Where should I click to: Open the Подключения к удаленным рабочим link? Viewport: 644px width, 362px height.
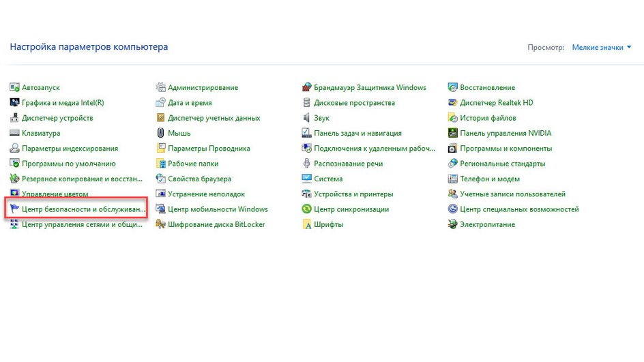click(x=375, y=148)
